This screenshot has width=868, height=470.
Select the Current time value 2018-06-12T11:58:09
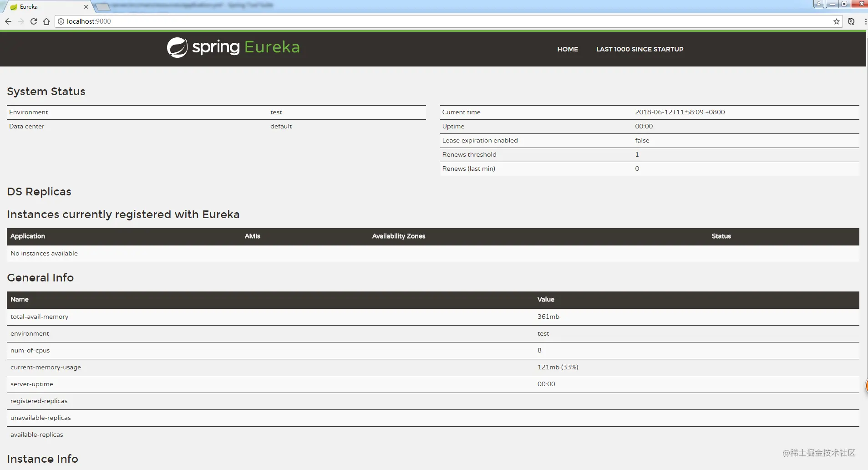click(680, 112)
